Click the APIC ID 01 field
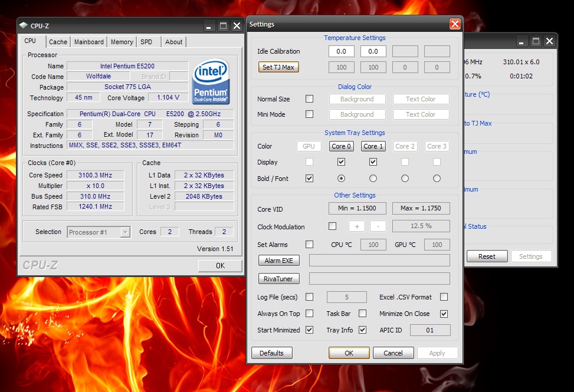The image size is (574, 392). click(x=430, y=330)
